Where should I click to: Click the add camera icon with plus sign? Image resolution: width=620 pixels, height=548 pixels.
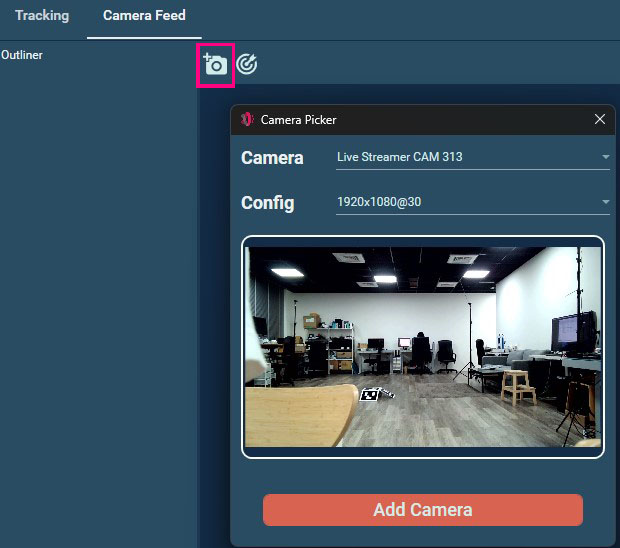(x=215, y=65)
